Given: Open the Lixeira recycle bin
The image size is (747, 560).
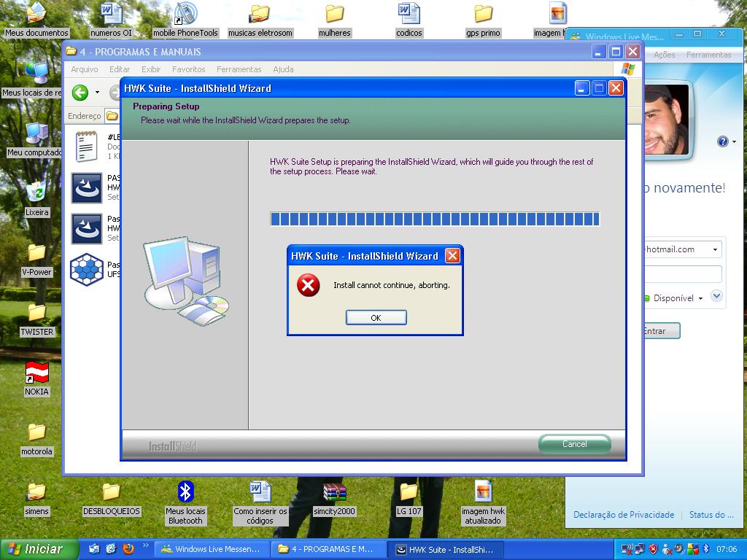Looking at the screenshot, I should tap(36, 199).
